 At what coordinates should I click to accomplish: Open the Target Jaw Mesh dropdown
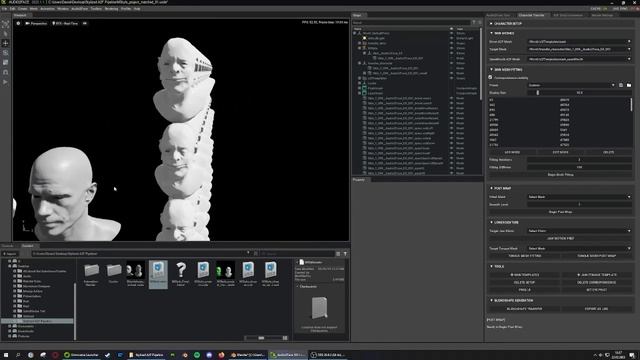[x=579, y=231]
